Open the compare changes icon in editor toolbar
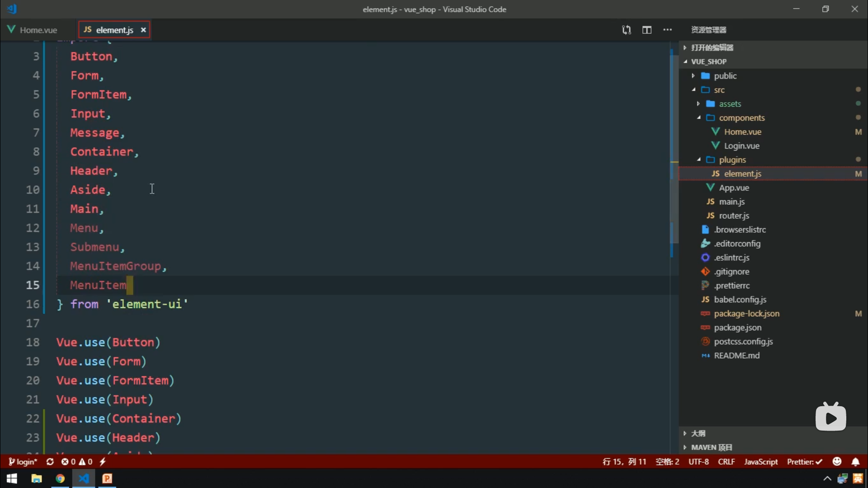The image size is (868, 488). [x=626, y=30]
